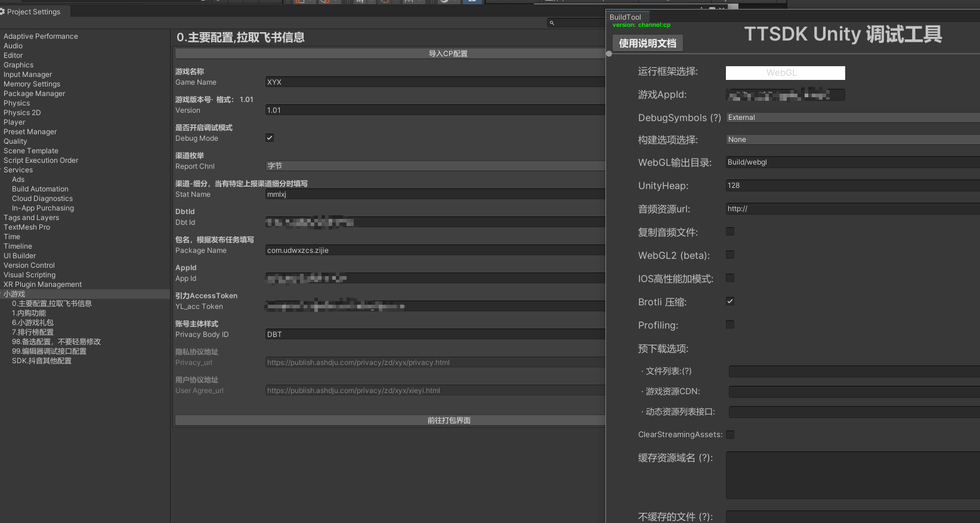Image resolution: width=980 pixels, height=523 pixels.
Task: Click the magnifier icon in settings search
Action: click(x=552, y=23)
